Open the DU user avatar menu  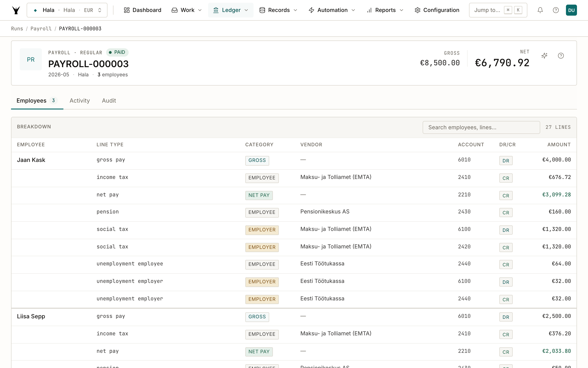(x=571, y=10)
